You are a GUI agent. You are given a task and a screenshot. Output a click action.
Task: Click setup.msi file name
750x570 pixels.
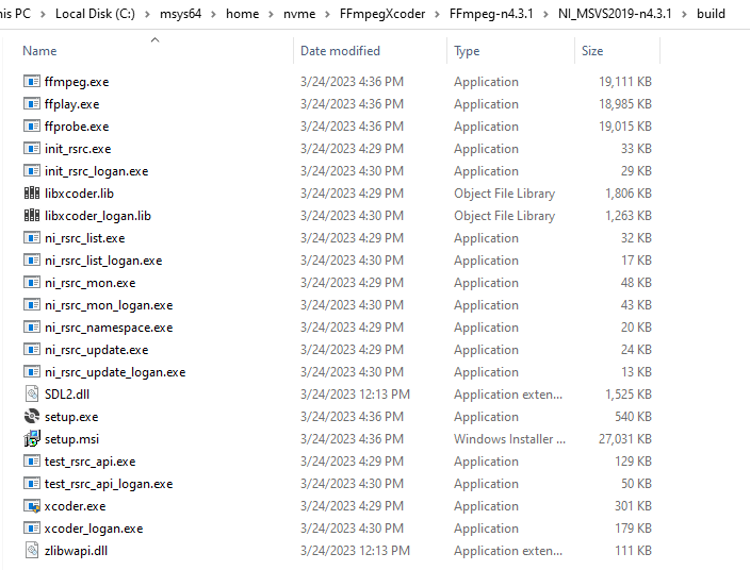coord(72,439)
